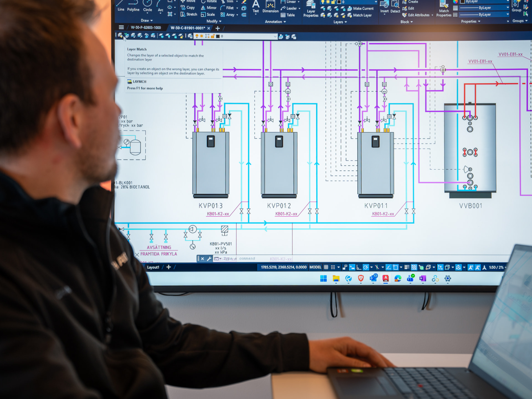Activate Match Properties tool
This screenshot has height=399, width=532.
point(444,9)
